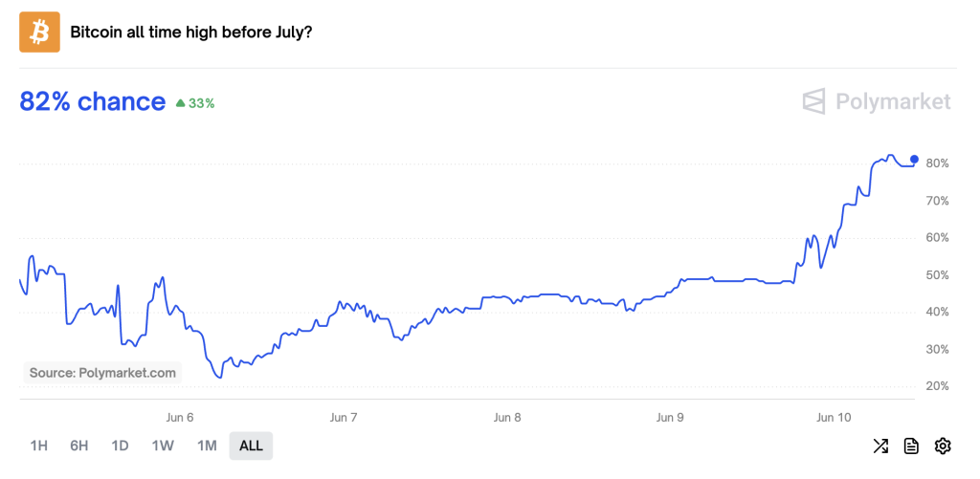Image resolution: width=980 pixels, height=479 pixels.
Task: Switch to the 6H time range
Action: [x=79, y=446]
